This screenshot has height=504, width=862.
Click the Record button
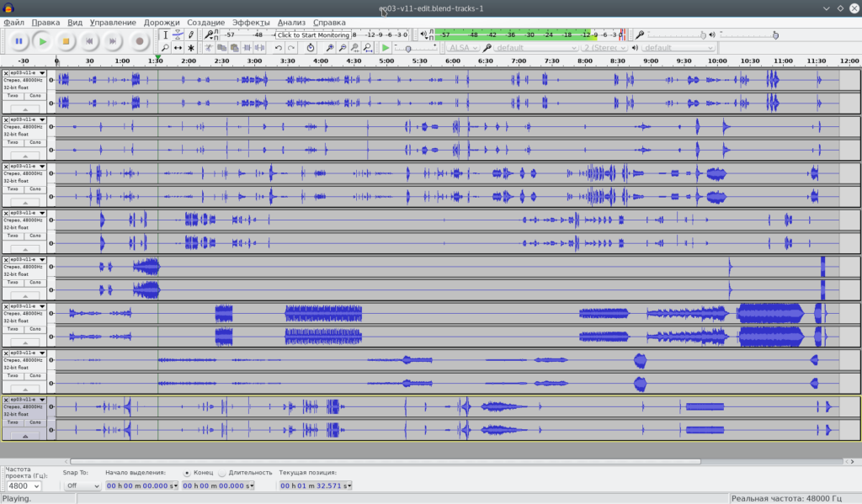click(x=140, y=41)
